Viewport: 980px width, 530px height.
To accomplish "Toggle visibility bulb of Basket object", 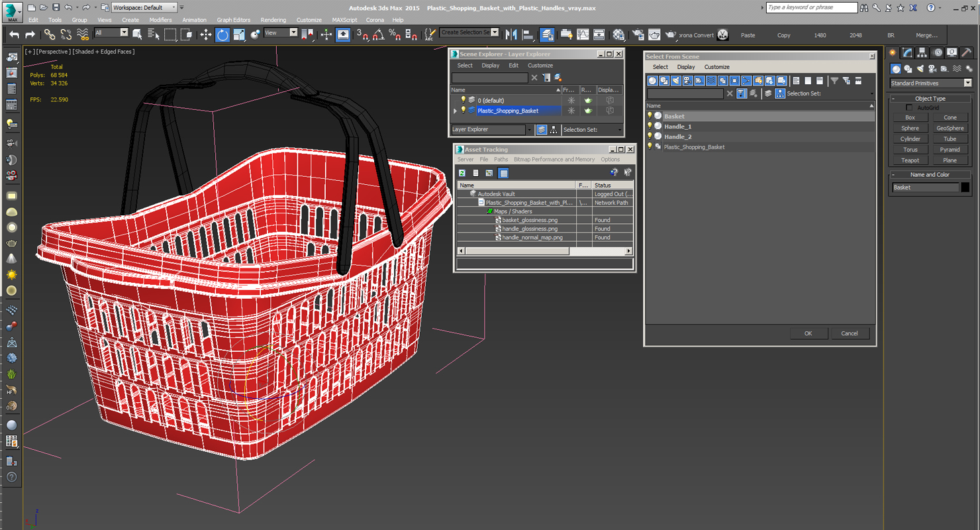I will point(650,116).
